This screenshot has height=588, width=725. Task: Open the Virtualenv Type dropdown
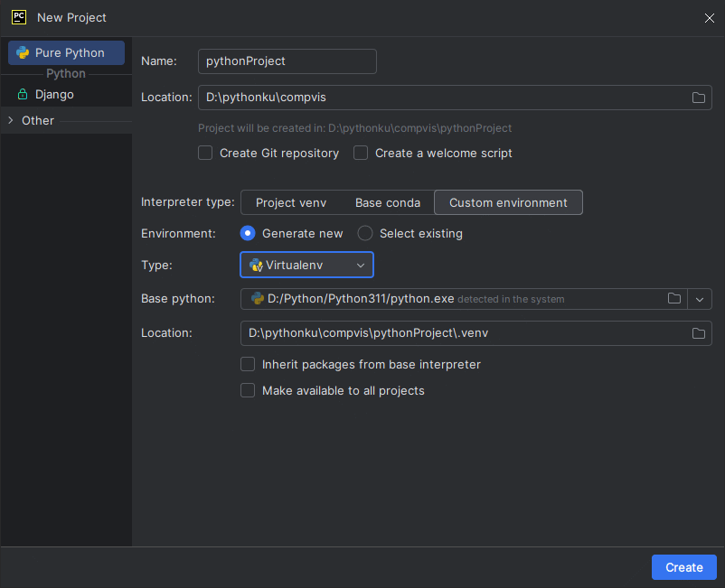(307, 266)
